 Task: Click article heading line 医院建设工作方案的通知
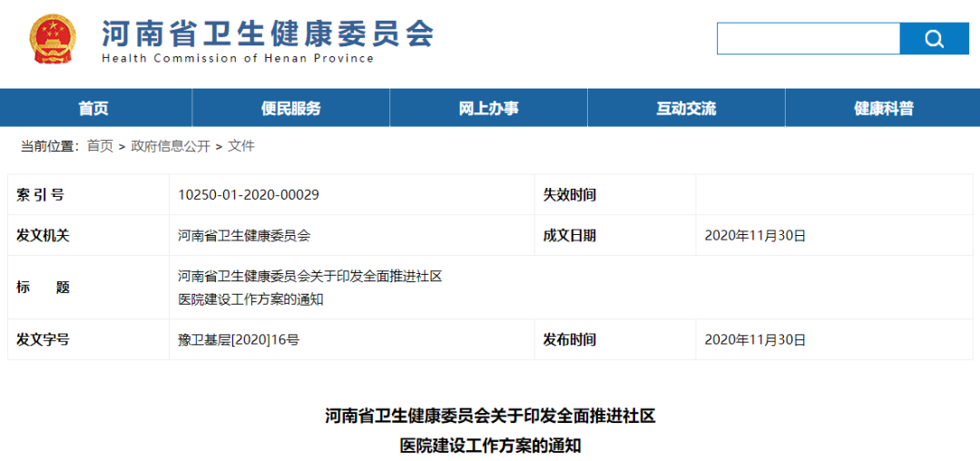491,446
